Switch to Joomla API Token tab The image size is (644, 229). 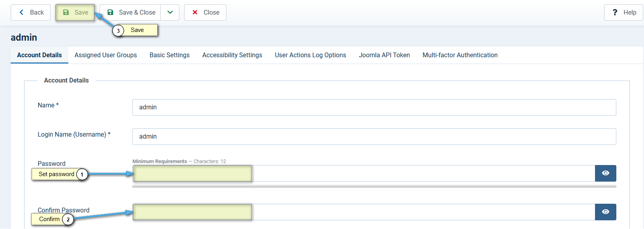coord(384,55)
